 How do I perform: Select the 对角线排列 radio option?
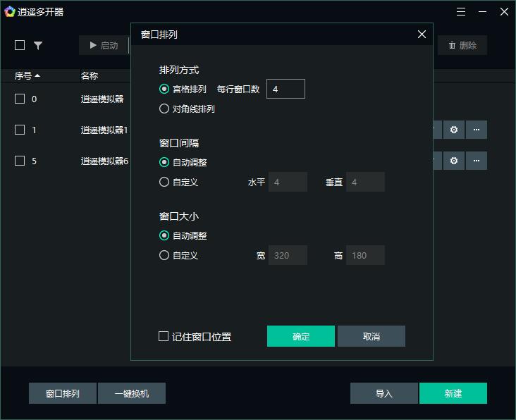click(x=164, y=109)
